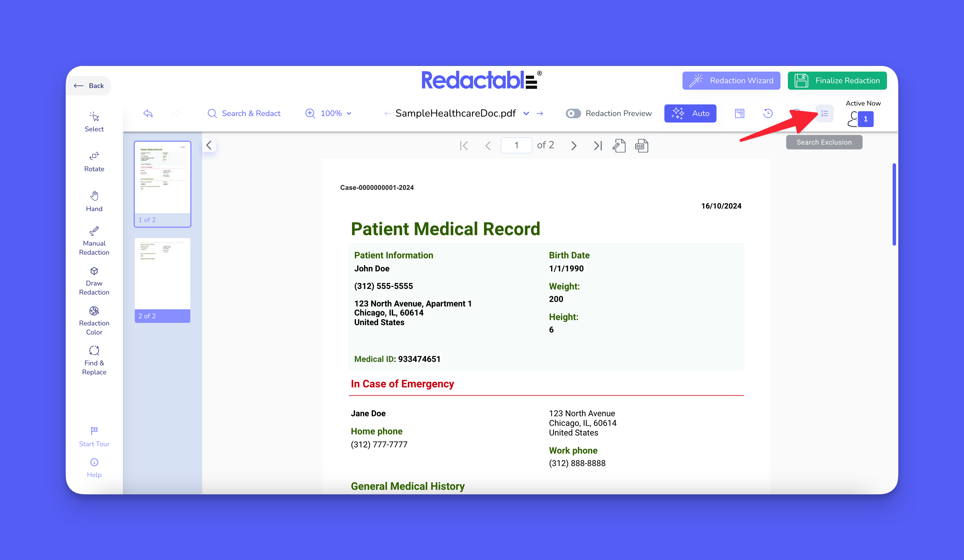Open the Redaction Color picker

tap(94, 321)
